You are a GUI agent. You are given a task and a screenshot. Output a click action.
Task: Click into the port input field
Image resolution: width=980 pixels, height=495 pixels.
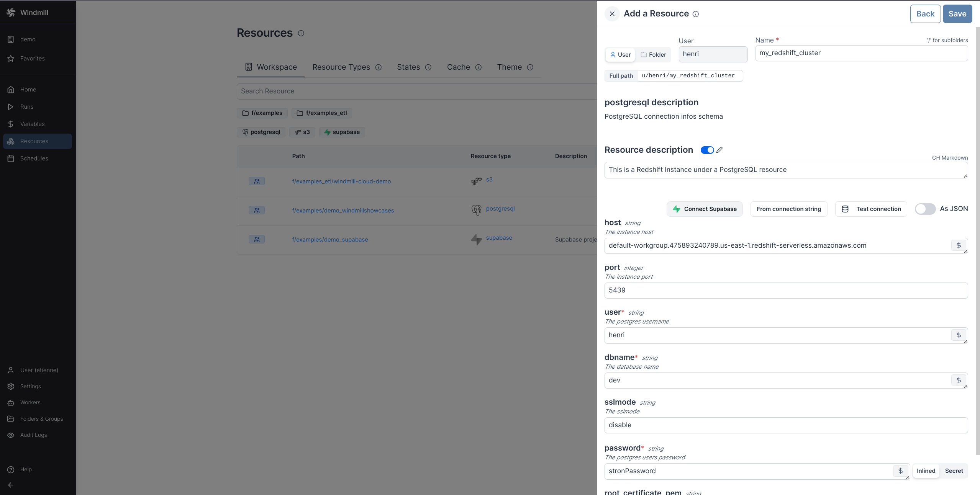point(785,291)
